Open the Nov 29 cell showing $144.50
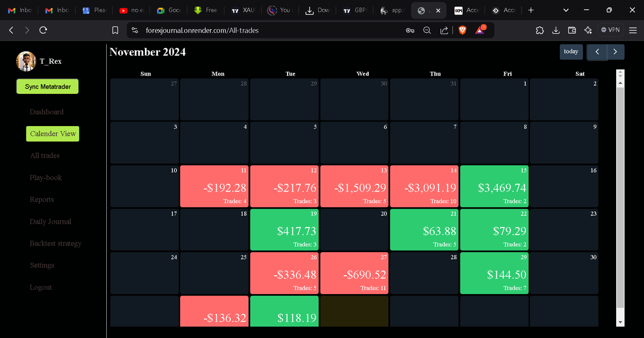The image size is (644, 338). 494,273
